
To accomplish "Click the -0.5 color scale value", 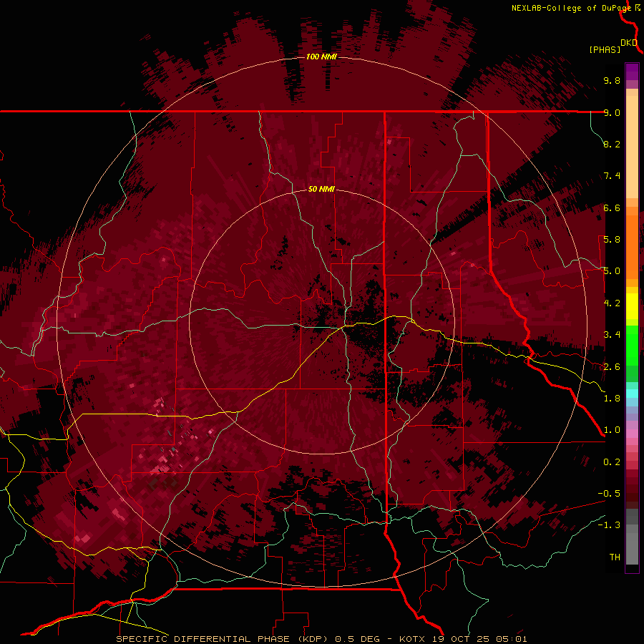I will (x=609, y=494).
